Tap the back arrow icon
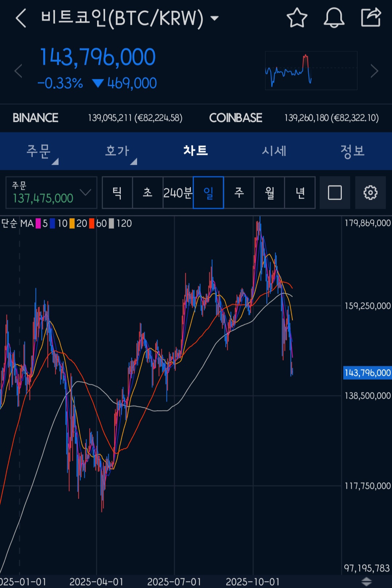The image size is (392, 588). pos(21,18)
